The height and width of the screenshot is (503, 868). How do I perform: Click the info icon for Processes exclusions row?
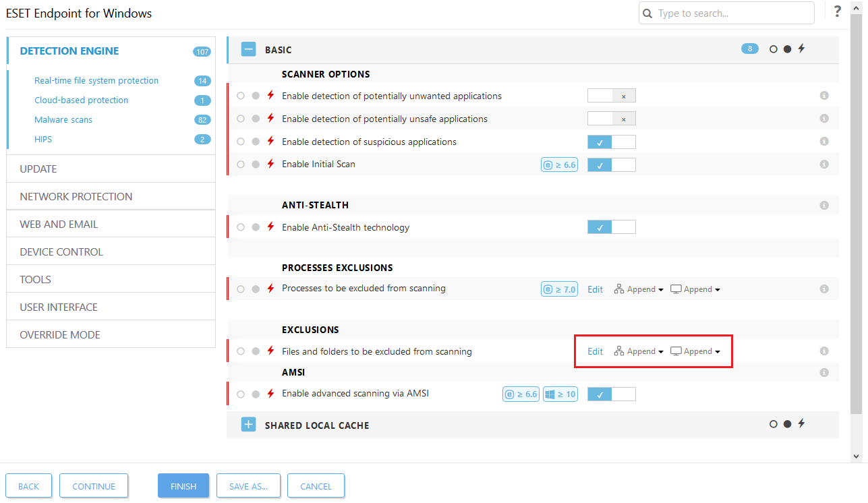pyautogui.click(x=823, y=289)
